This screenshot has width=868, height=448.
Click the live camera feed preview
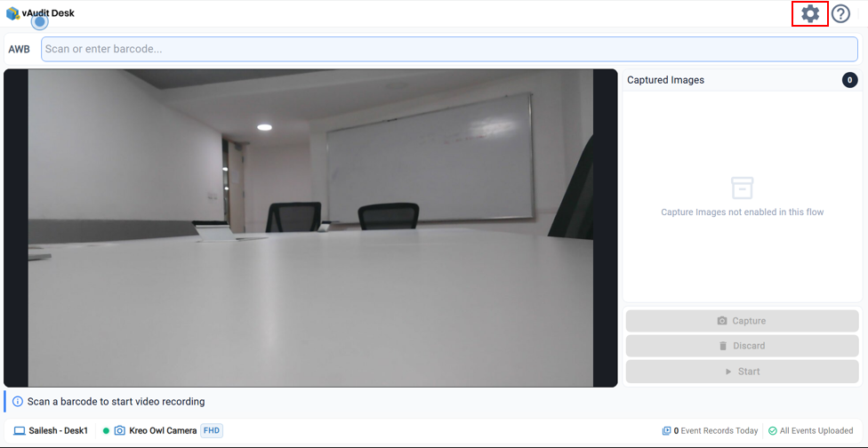click(310, 228)
